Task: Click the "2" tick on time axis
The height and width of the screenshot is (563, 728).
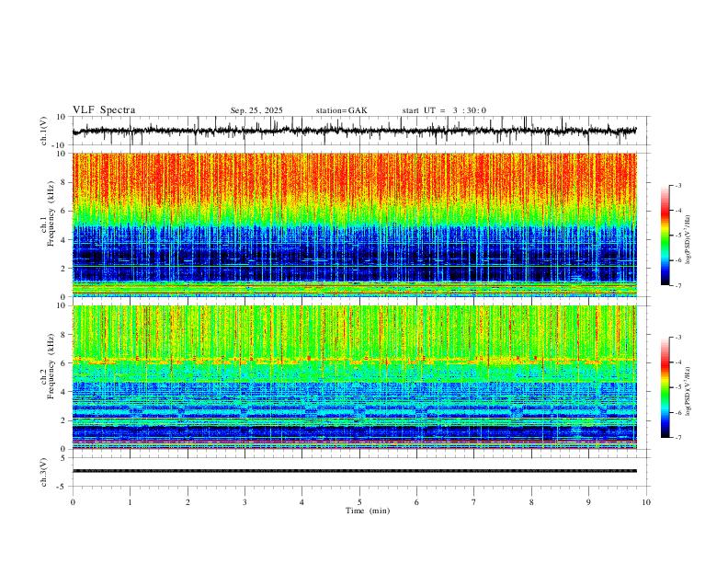Action: [188, 502]
